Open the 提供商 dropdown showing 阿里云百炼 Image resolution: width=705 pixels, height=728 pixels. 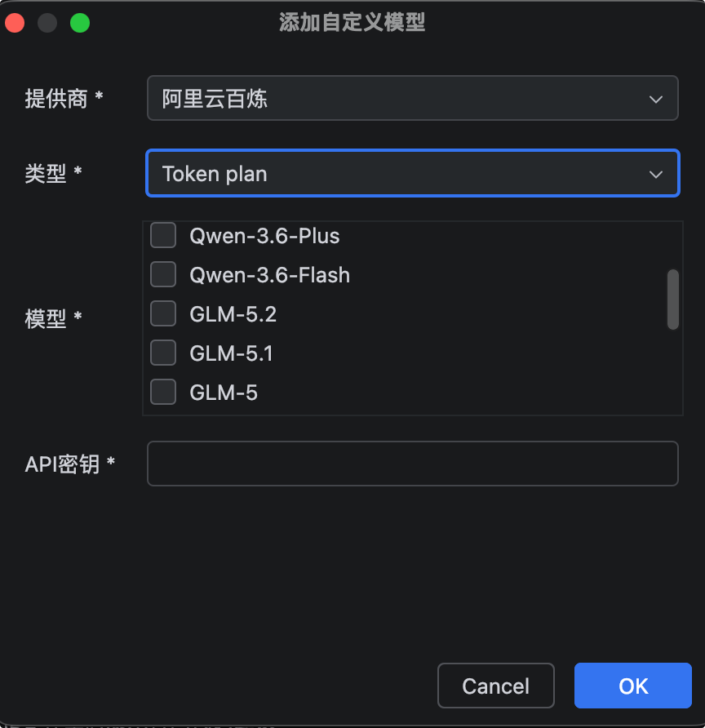(413, 98)
